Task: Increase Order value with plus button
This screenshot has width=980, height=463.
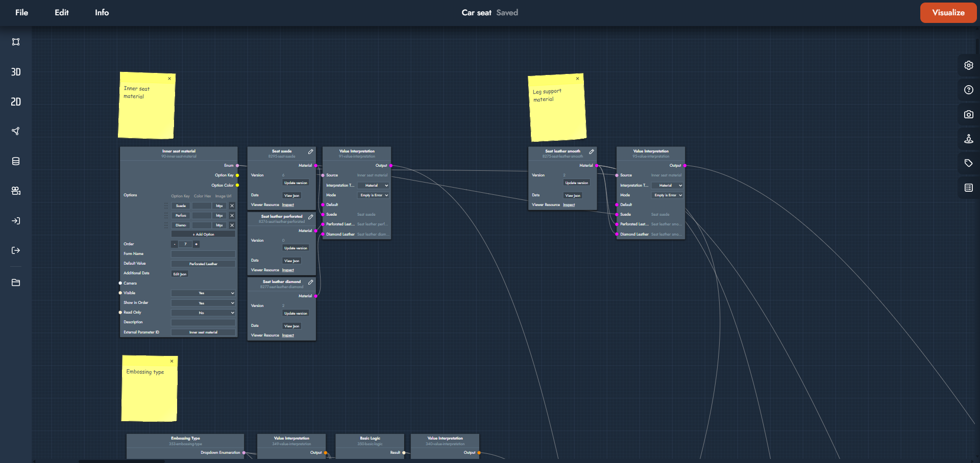Action: (196, 244)
